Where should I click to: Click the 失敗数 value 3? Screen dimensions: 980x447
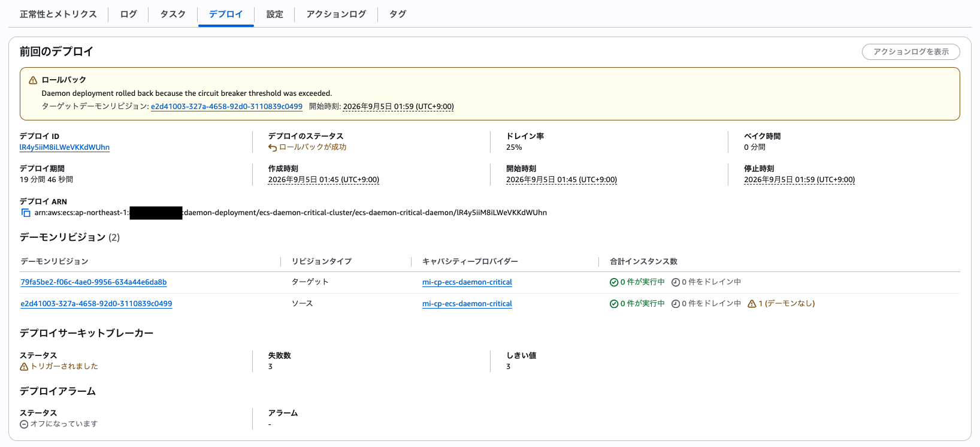coord(270,367)
